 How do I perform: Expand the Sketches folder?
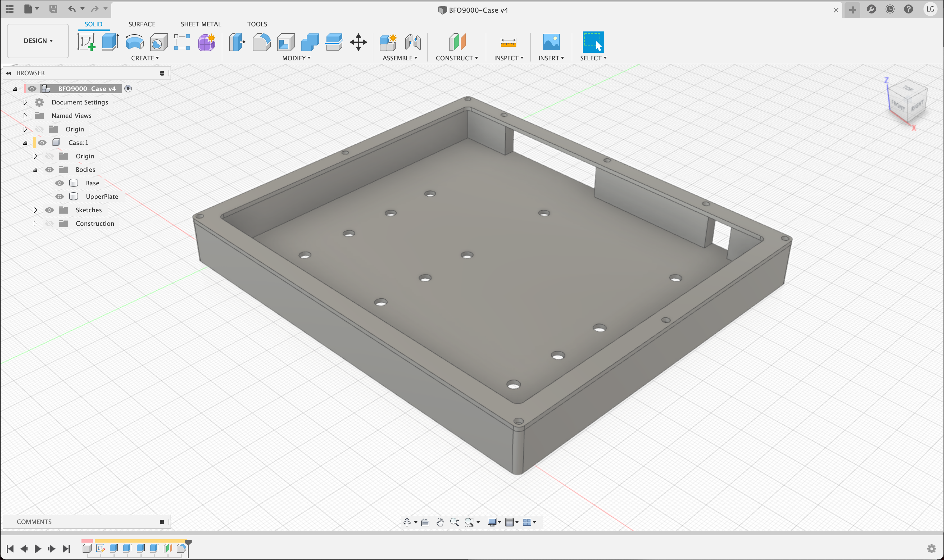pyautogui.click(x=35, y=210)
